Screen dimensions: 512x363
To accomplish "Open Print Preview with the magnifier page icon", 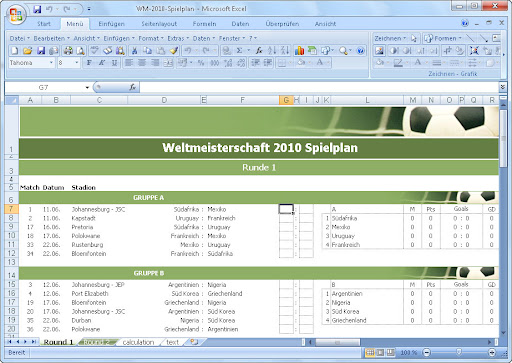I will [80, 51].
